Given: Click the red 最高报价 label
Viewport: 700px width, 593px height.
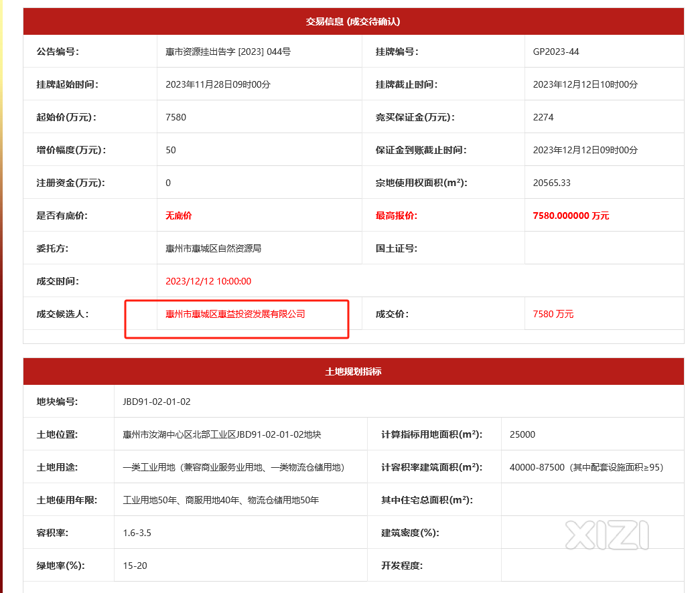Looking at the screenshot, I should [x=397, y=216].
